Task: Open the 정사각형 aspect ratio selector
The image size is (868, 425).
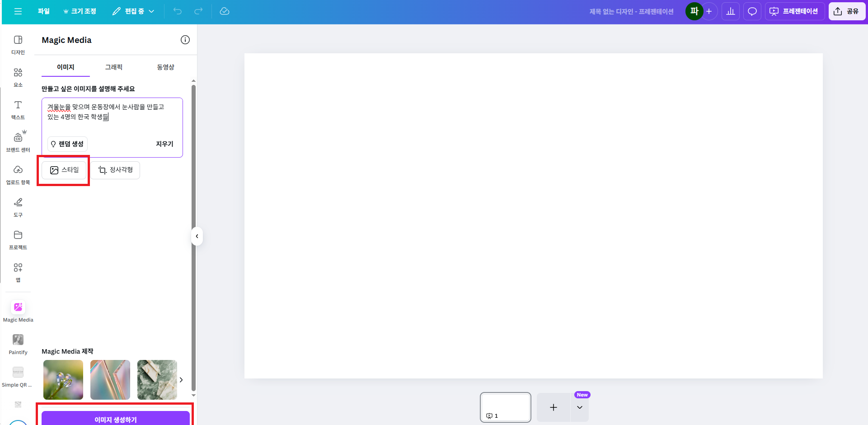Action: (x=115, y=170)
